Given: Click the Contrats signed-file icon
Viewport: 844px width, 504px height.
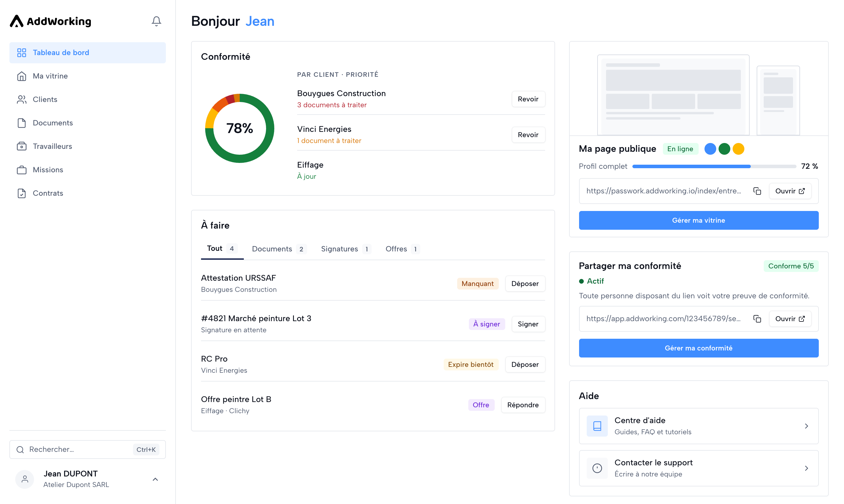Looking at the screenshot, I should [x=22, y=193].
